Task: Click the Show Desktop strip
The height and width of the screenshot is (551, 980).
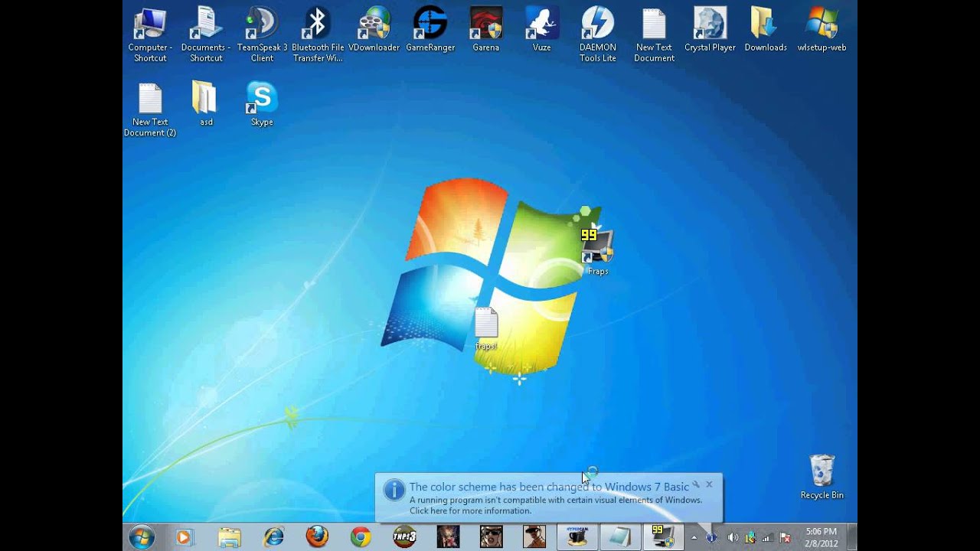Action: coord(852,537)
